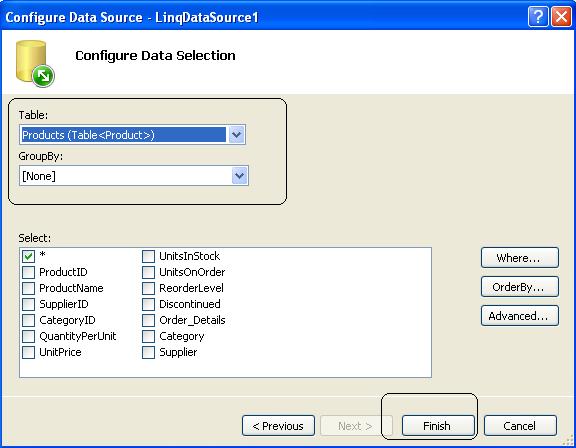Enable the ProductName column checkbox
The image size is (576, 448).
tap(28, 288)
